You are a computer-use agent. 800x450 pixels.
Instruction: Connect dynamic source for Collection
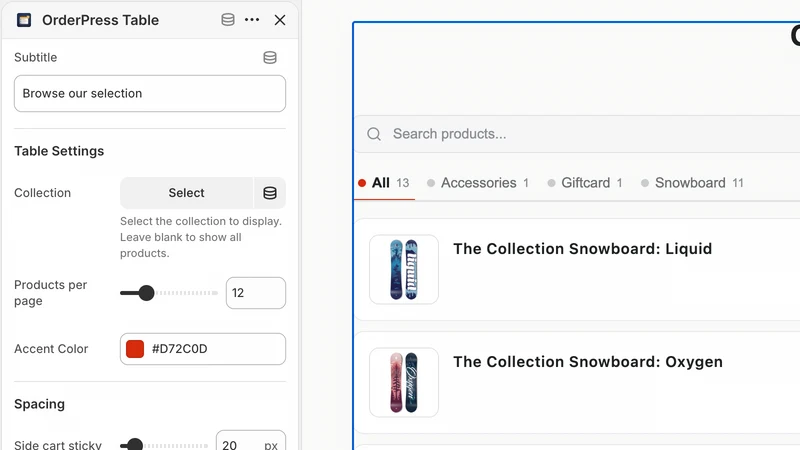point(270,193)
